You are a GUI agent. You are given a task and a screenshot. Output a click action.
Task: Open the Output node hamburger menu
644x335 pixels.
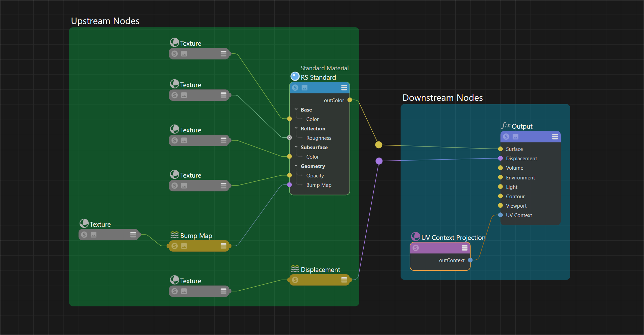[x=555, y=137]
